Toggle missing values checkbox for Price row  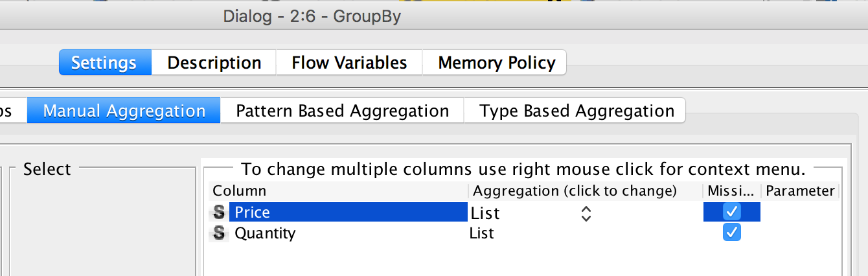[x=732, y=212]
